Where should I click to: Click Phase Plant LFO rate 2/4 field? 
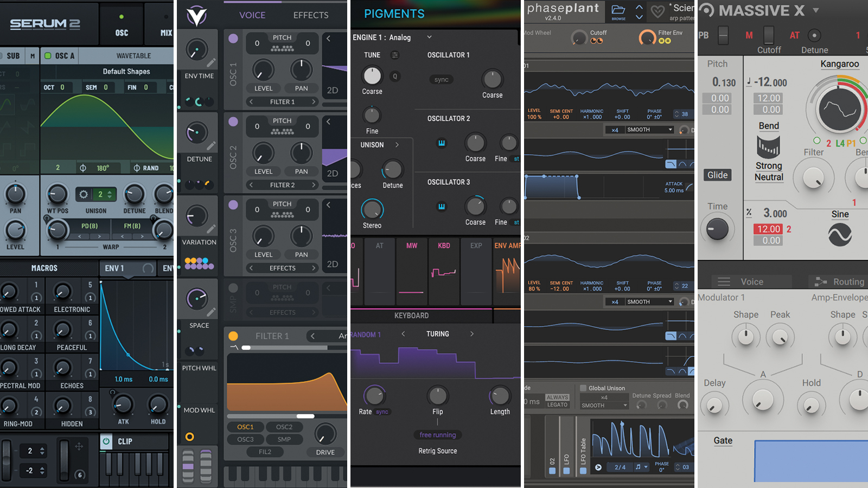click(x=620, y=467)
